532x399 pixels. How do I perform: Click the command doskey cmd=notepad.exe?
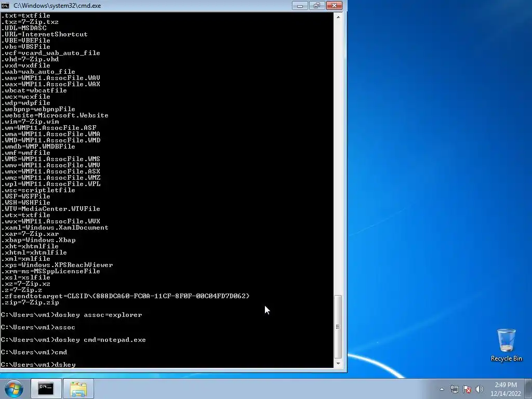(100, 340)
